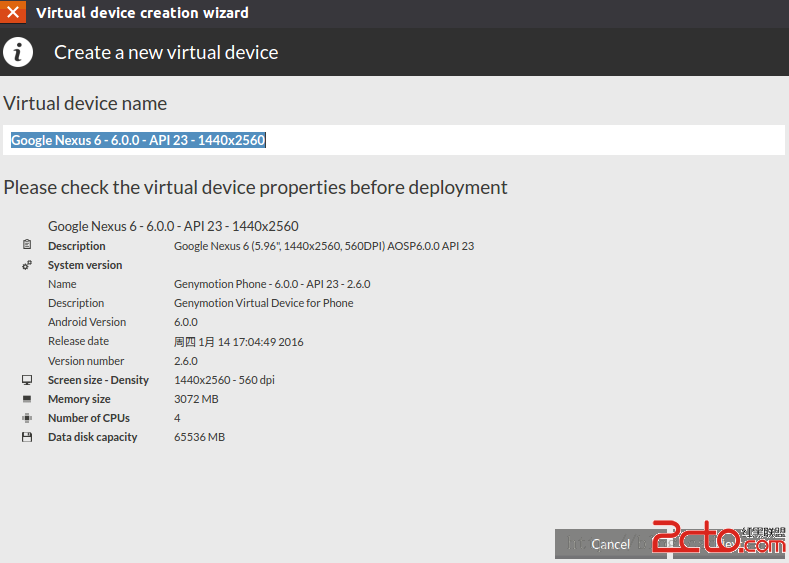Click the gears icon next to System version
The width and height of the screenshot is (789, 563).
click(27, 265)
